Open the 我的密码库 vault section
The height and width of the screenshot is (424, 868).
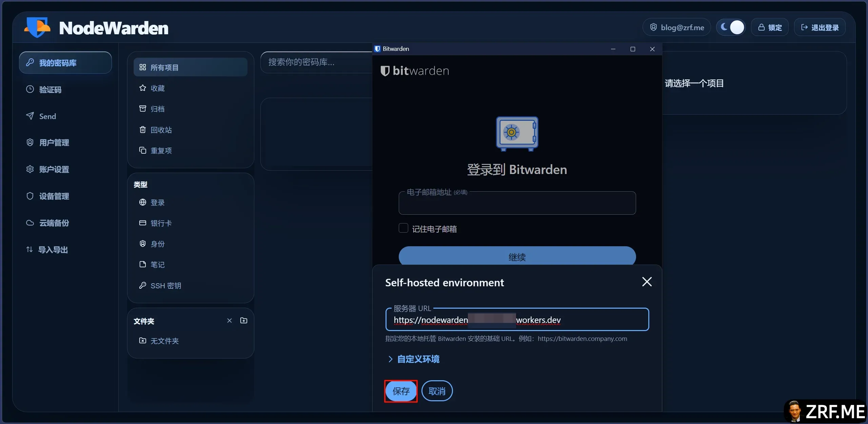click(x=65, y=63)
